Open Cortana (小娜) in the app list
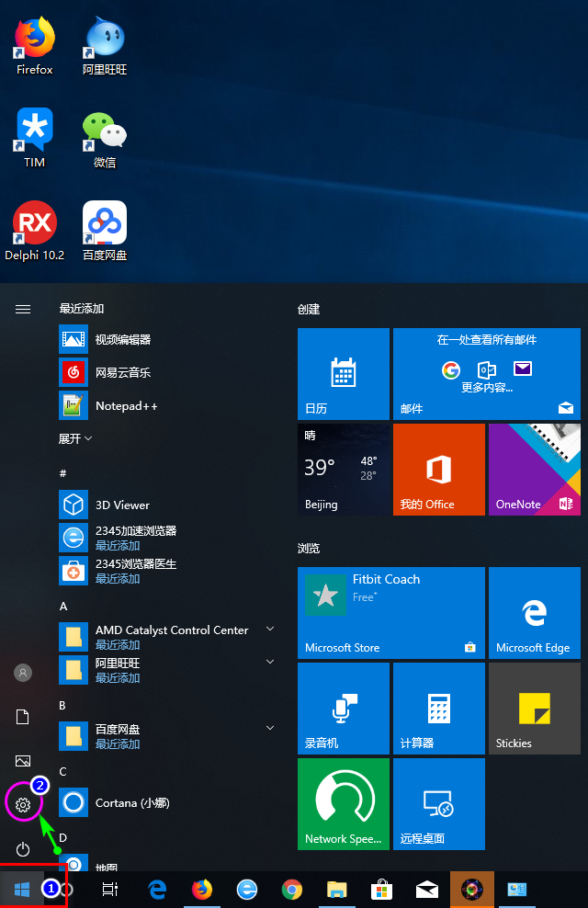 tap(168, 802)
